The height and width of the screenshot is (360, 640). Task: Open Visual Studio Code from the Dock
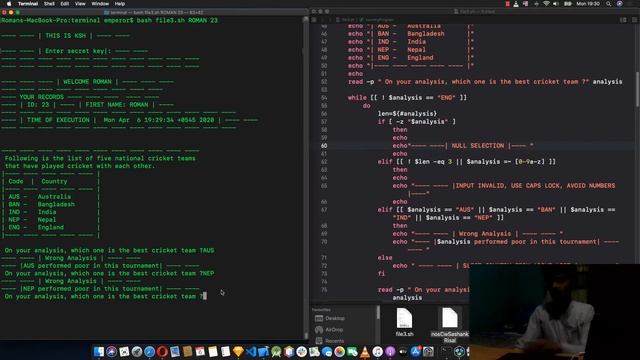coord(251,351)
